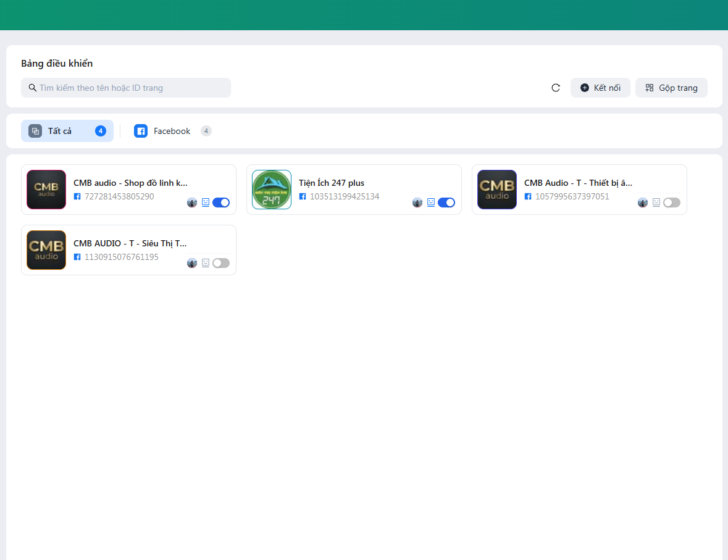Click the blue count badge on Tất cả
This screenshot has width=728, height=560.
(100, 131)
